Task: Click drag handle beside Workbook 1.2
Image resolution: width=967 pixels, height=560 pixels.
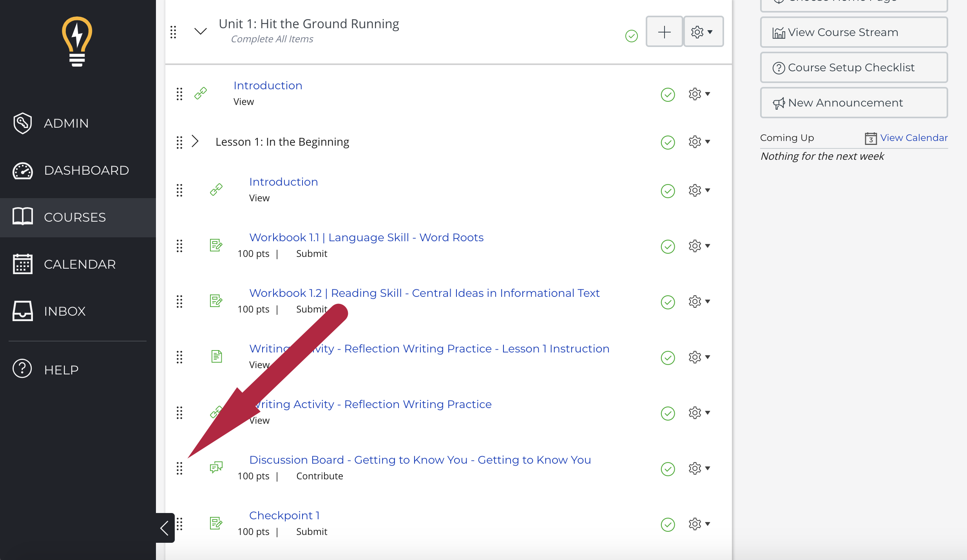Action: pos(179,302)
